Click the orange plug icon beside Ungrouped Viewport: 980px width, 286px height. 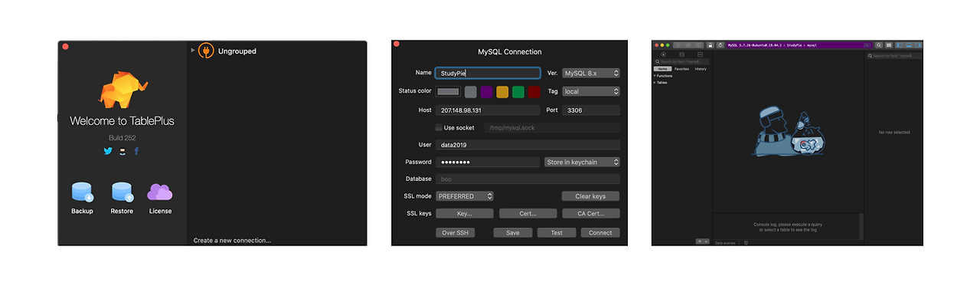click(205, 51)
